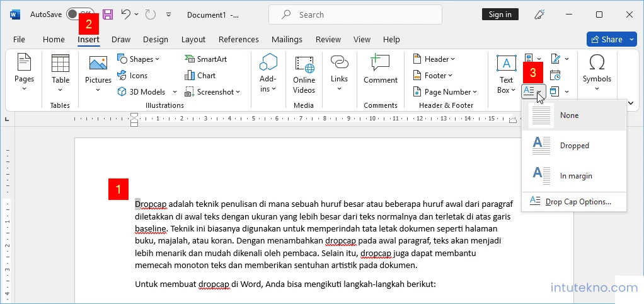
Task: Switch to the Design tab
Action: (x=156, y=40)
